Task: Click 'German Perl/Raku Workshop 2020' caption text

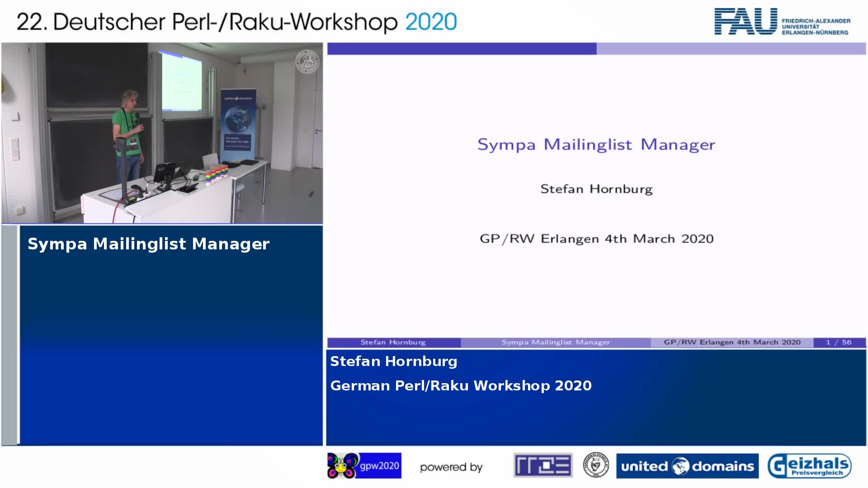Action: coord(460,385)
